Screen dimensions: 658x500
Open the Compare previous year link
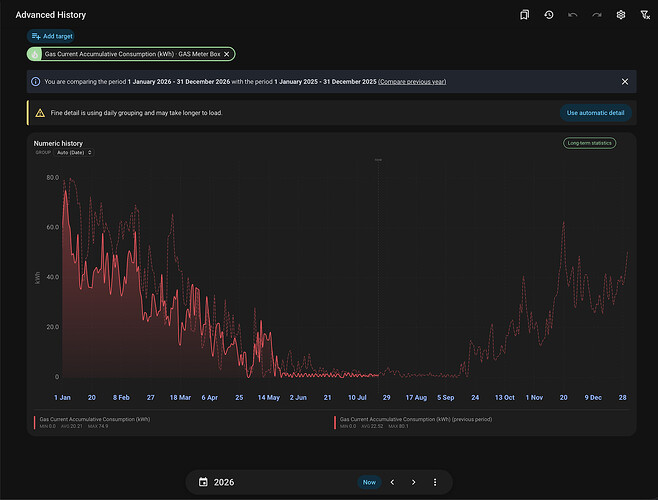[412, 81]
